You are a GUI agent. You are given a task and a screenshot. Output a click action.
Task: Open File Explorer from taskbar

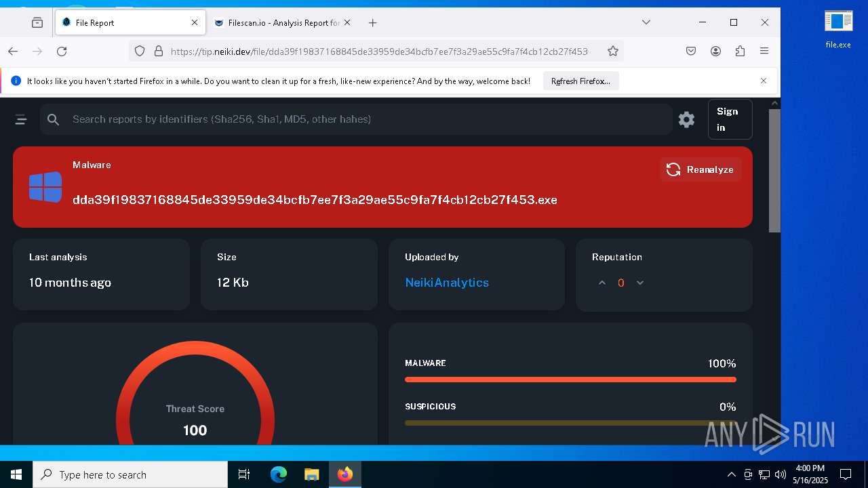pyautogui.click(x=311, y=474)
